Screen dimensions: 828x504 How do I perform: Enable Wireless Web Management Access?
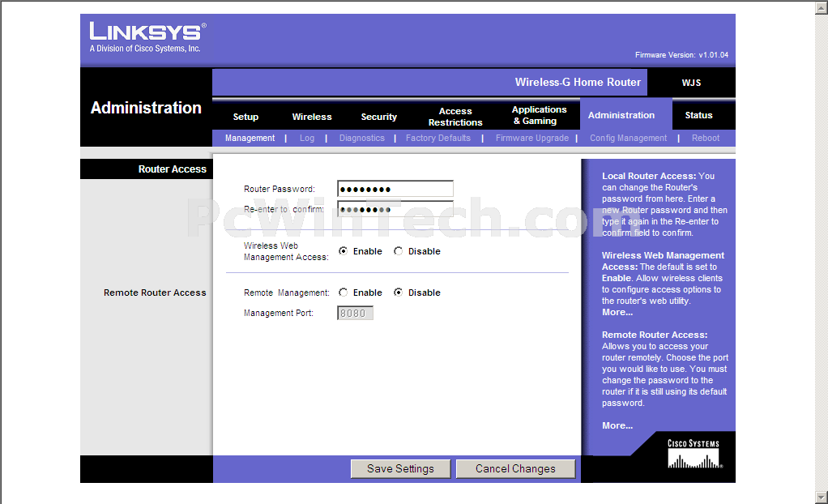344,251
